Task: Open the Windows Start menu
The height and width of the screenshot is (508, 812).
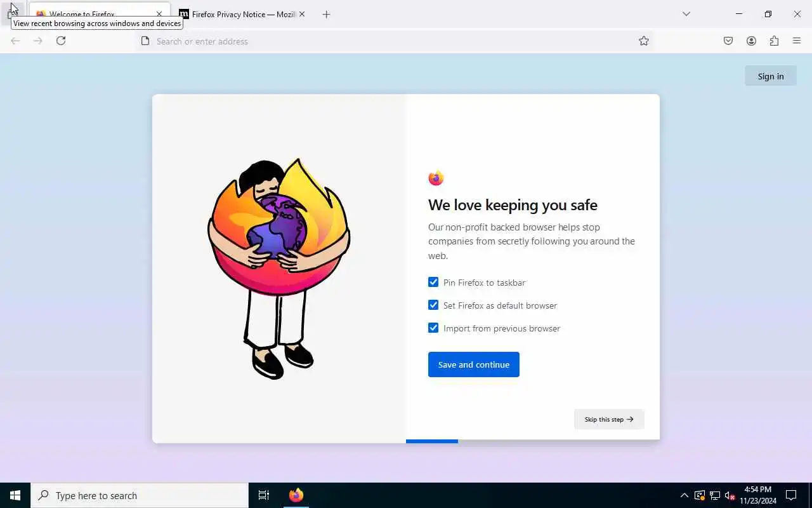Action: (15, 495)
